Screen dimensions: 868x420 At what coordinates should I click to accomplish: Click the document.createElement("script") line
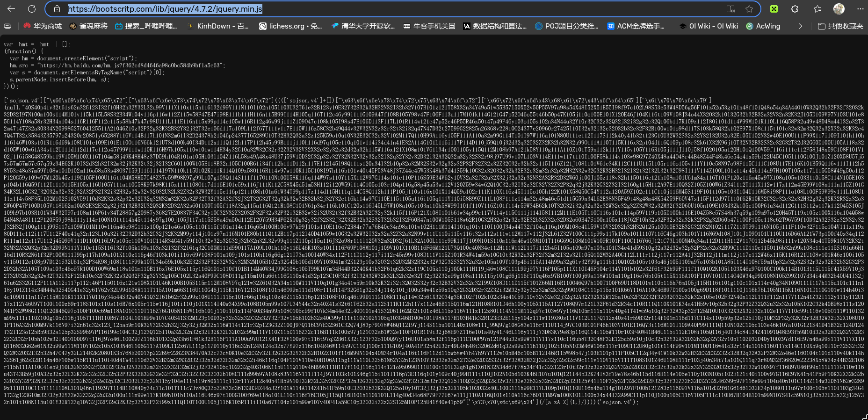tap(73, 58)
